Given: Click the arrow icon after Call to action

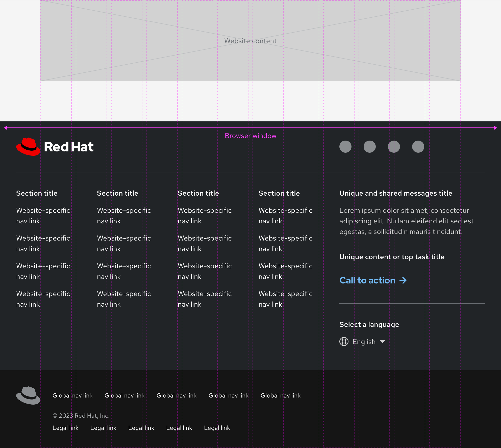Looking at the screenshot, I should pyautogui.click(x=403, y=280).
